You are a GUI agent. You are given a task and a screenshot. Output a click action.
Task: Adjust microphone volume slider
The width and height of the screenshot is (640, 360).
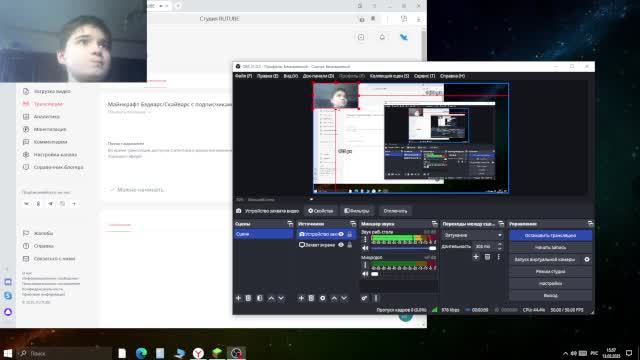click(403, 274)
